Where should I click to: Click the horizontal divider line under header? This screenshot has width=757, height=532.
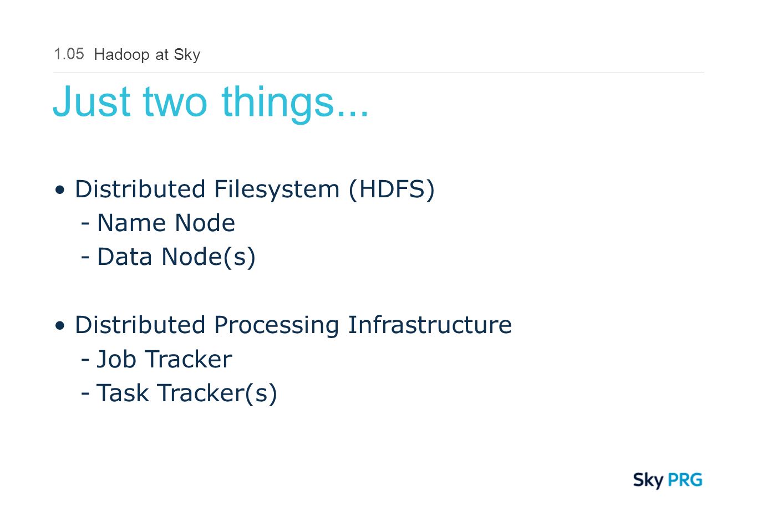(x=379, y=73)
